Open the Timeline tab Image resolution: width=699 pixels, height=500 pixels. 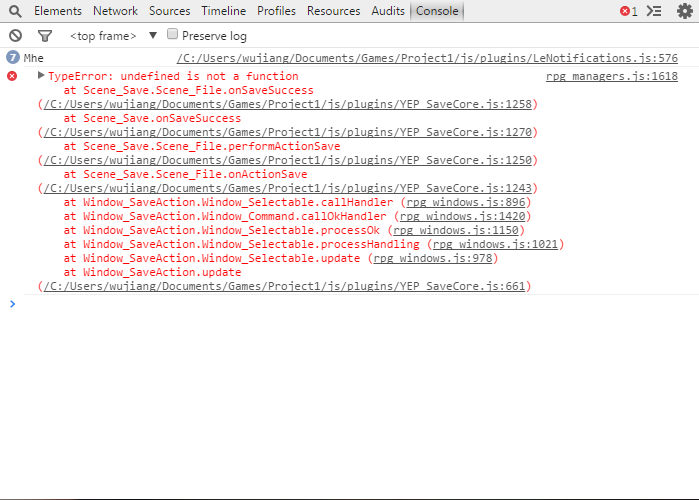click(x=223, y=11)
